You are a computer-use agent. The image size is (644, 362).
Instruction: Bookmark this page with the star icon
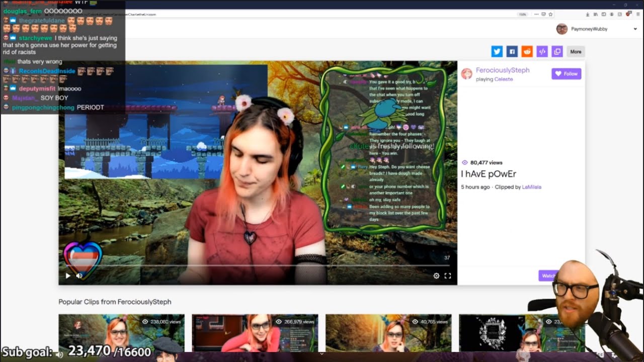pyautogui.click(x=550, y=14)
